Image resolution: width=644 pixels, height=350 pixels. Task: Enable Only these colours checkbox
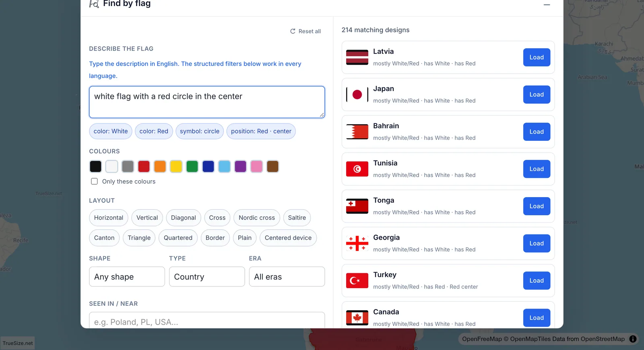coord(94,181)
